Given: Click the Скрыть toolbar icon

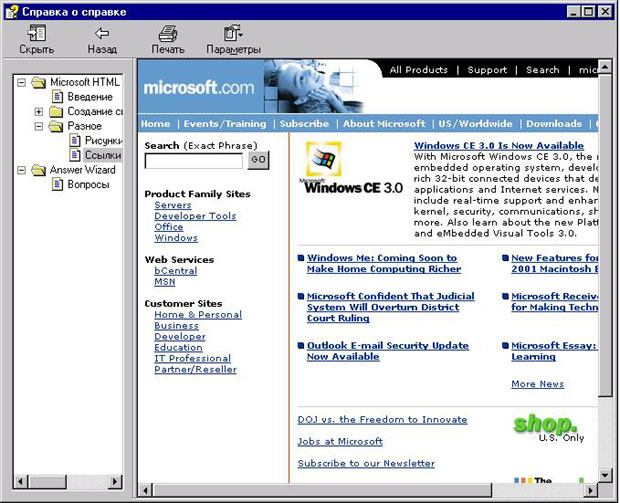Looking at the screenshot, I should click(x=37, y=33).
